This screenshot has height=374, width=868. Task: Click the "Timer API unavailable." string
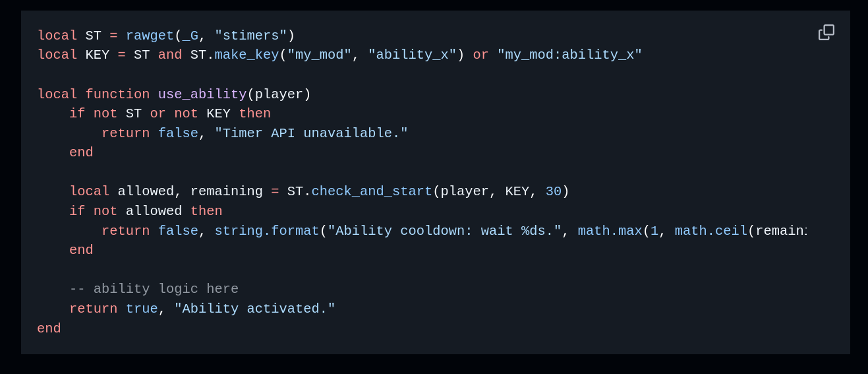pyautogui.click(x=311, y=133)
